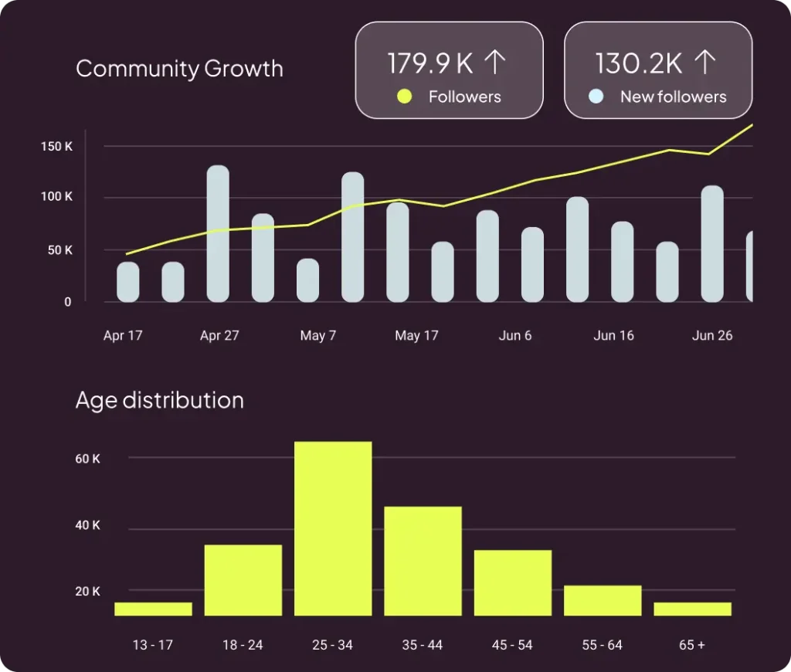Screen dimensions: 791x672
Task: Select the tallest Community Growth bar above Apr 27
Action: pyautogui.click(x=218, y=233)
